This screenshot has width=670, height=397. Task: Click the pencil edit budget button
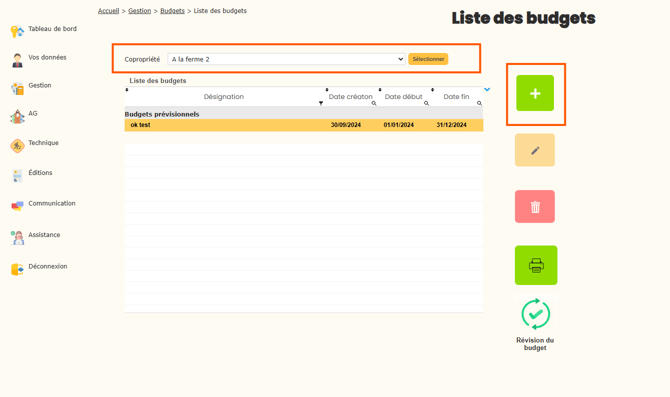tap(535, 150)
